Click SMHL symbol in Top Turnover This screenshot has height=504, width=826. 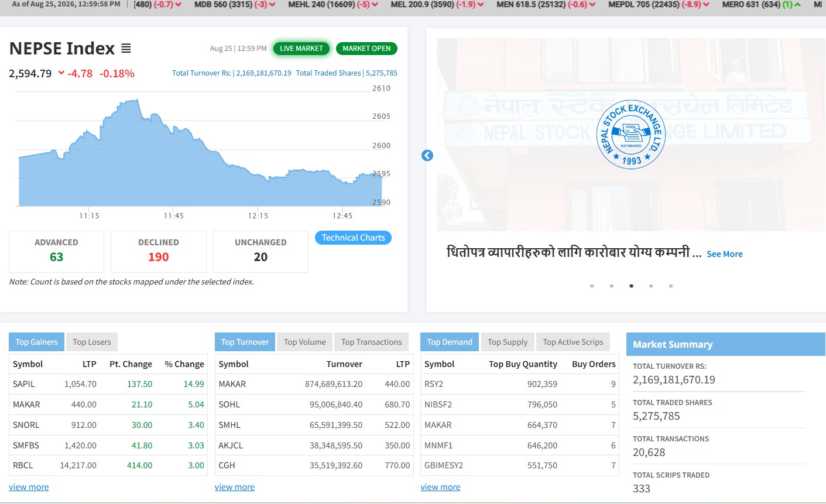coord(230,425)
